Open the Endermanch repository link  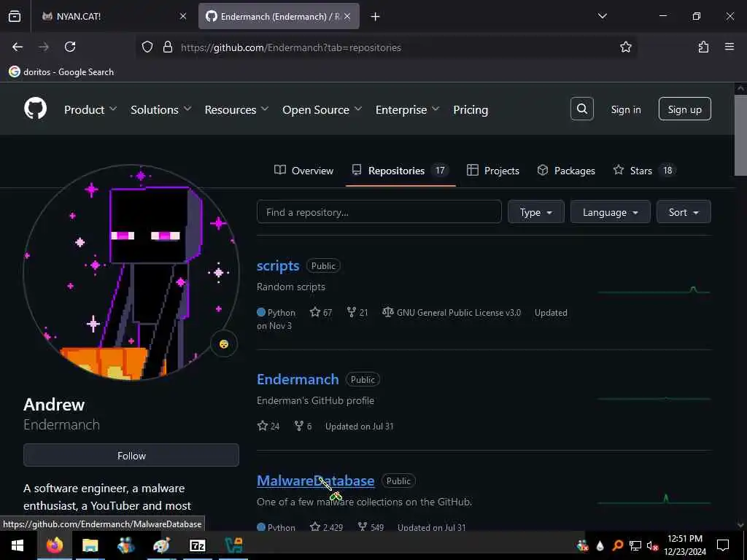tap(298, 379)
